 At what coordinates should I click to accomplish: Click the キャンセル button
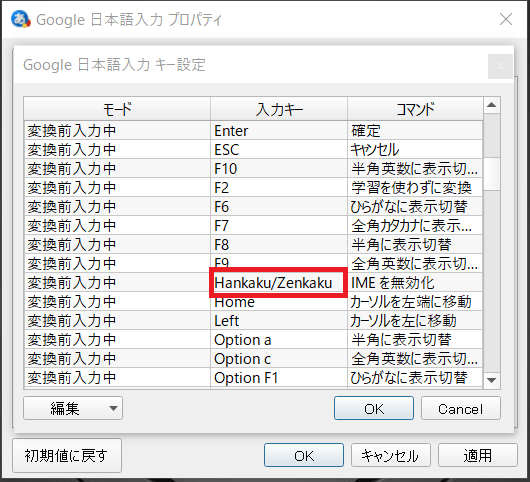[391, 455]
